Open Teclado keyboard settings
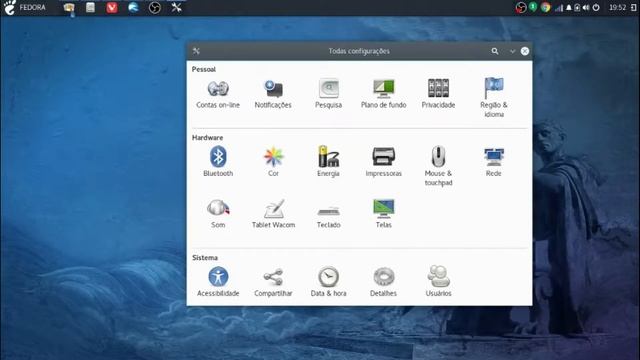Screen dimensions: 640x360 (329, 216)
